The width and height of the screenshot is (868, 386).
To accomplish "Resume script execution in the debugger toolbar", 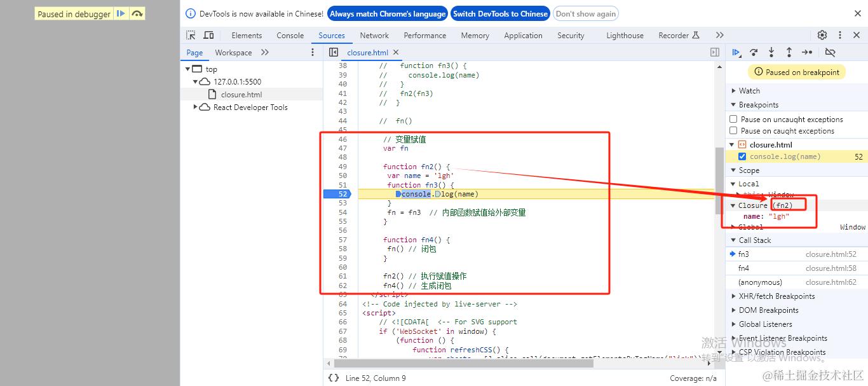I will 736,53.
